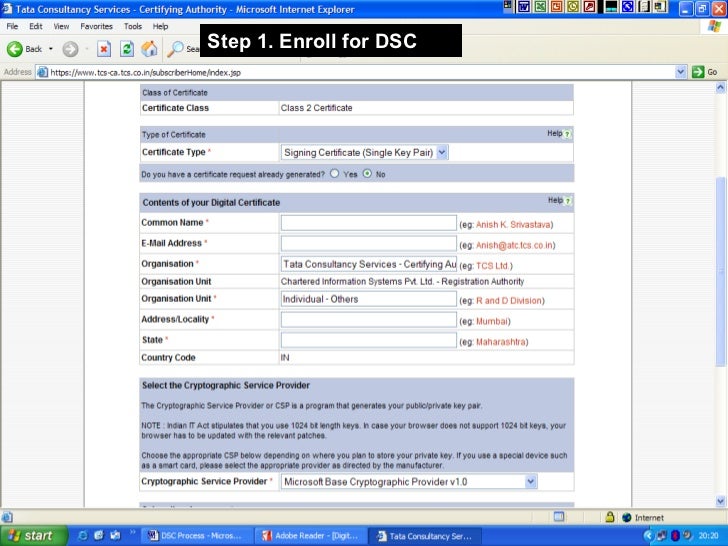Image resolution: width=728 pixels, height=546 pixels.
Task: Launch Word from the Office shortcut bar
Action: tap(524, 7)
